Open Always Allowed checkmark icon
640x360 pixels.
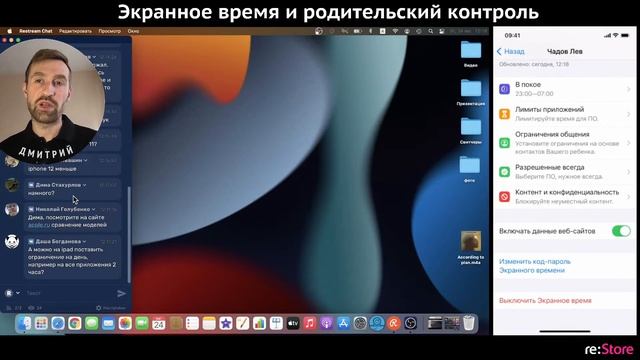point(504,172)
